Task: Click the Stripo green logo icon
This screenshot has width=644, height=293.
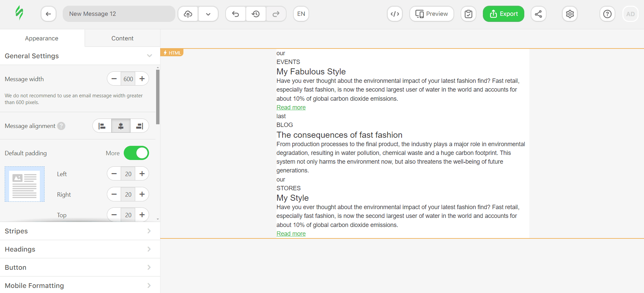Action: point(20,13)
